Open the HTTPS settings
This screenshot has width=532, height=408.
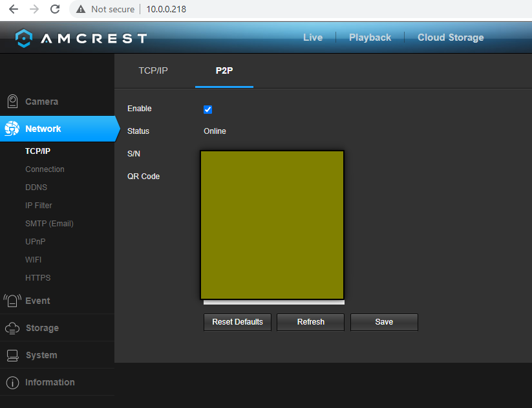pyautogui.click(x=37, y=277)
